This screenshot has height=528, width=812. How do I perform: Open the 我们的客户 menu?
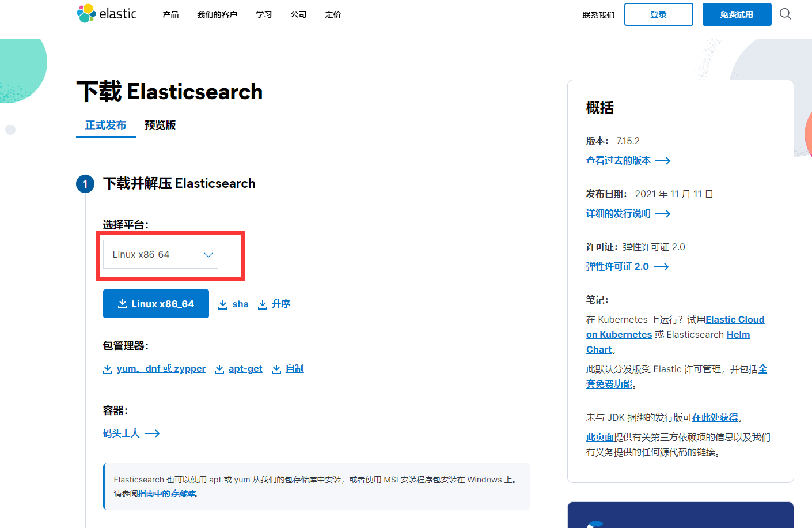click(x=217, y=14)
